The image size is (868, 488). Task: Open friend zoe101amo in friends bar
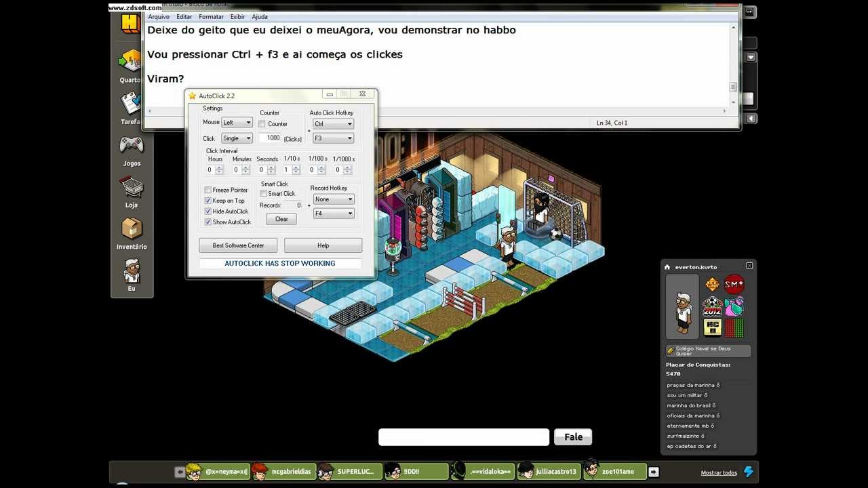tap(614, 471)
